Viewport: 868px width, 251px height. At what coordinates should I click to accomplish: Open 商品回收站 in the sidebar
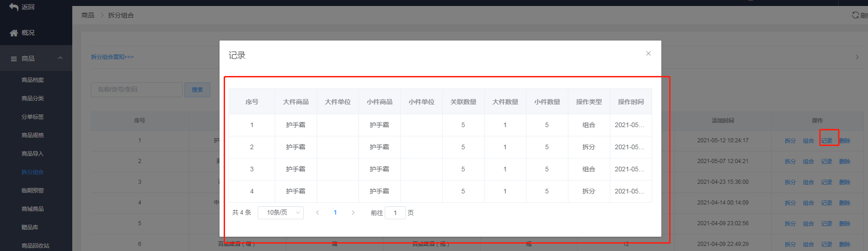click(35, 246)
